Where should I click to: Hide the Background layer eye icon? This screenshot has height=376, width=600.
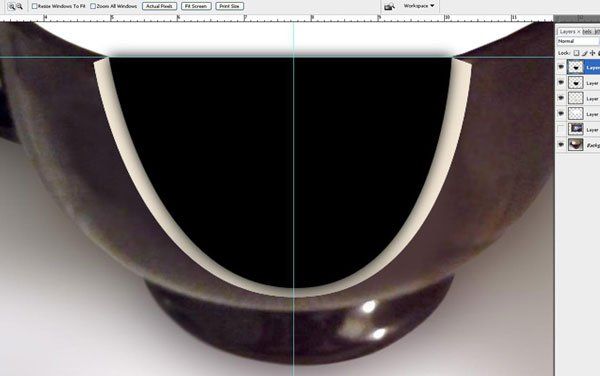coord(561,145)
